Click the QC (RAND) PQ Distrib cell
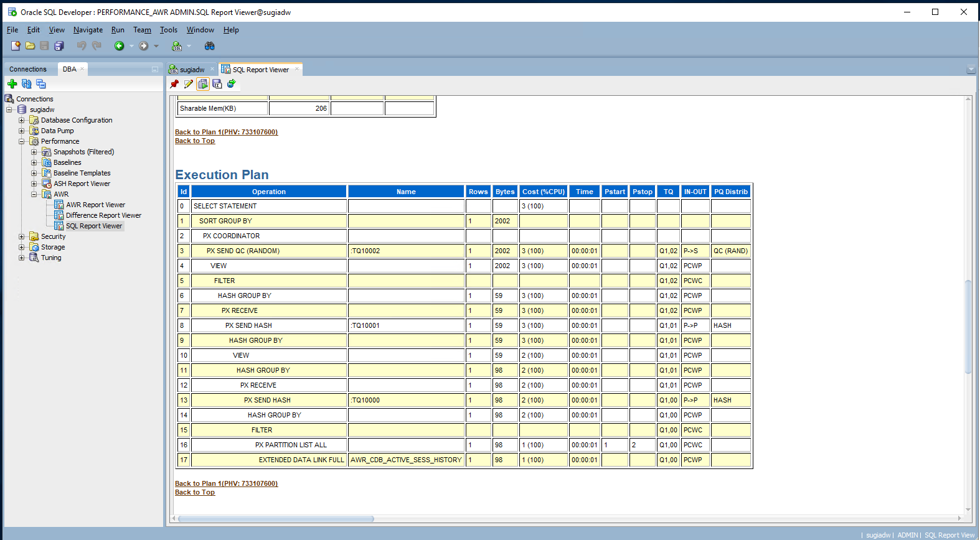This screenshot has height=540, width=980. [x=731, y=251]
